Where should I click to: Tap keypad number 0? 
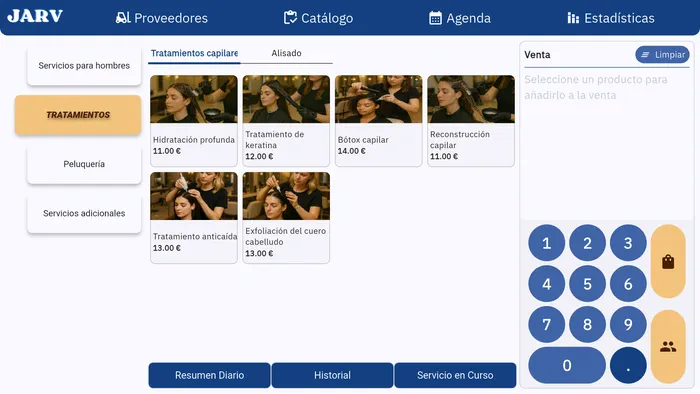click(x=567, y=365)
